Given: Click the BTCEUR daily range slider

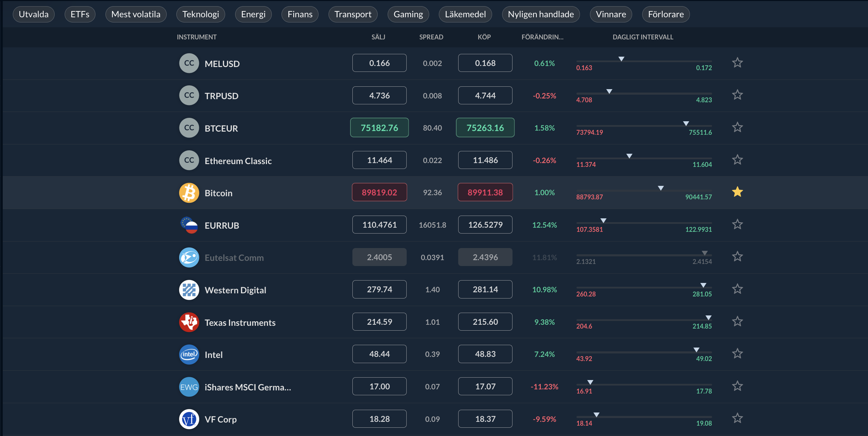Looking at the screenshot, I should tap(644, 126).
